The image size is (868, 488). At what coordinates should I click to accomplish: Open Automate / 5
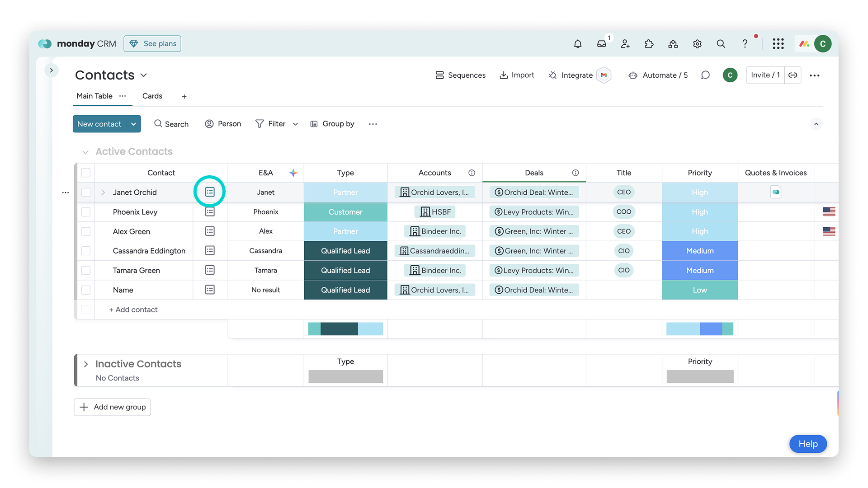click(x=658, y=75)
